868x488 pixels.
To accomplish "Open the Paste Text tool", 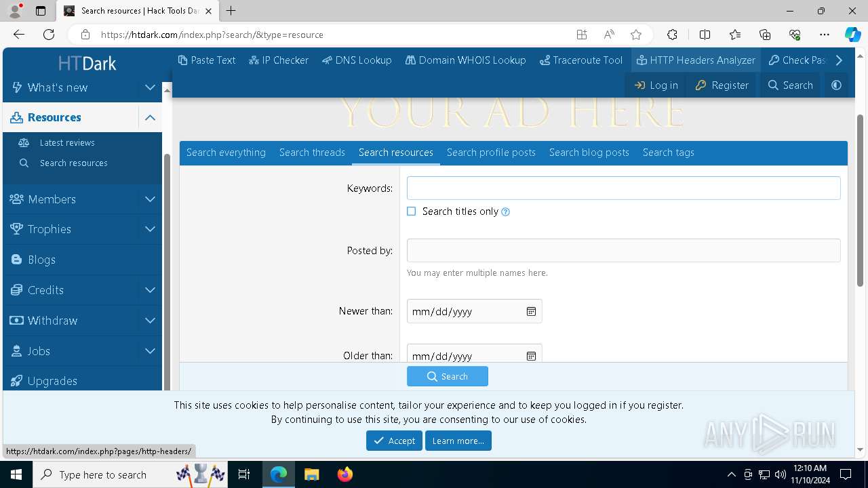I will tap(207, 60).
